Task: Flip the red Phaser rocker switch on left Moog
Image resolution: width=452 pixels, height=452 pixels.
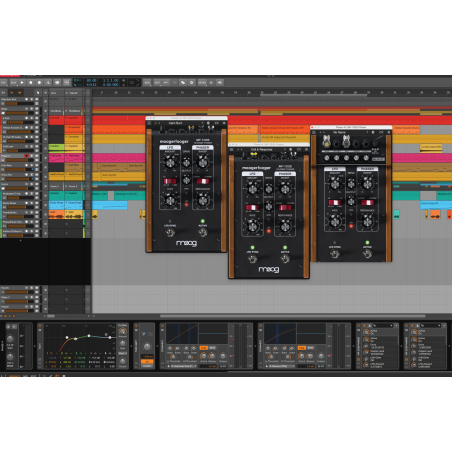Action: 203,181
